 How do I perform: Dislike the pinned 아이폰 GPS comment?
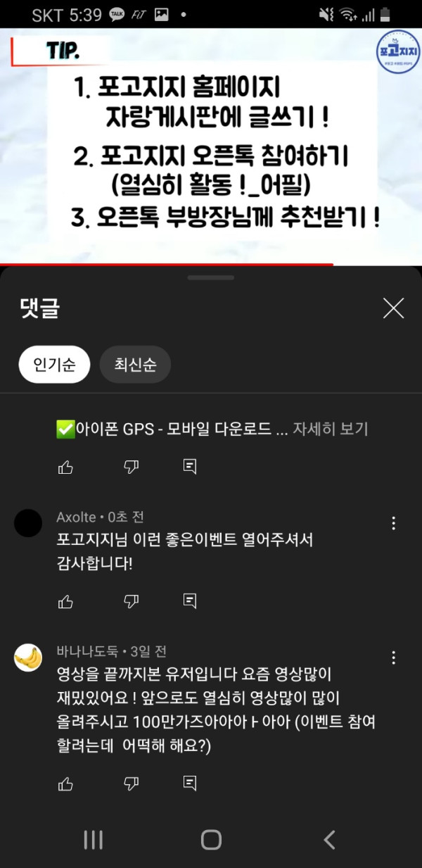click(131, 467)
